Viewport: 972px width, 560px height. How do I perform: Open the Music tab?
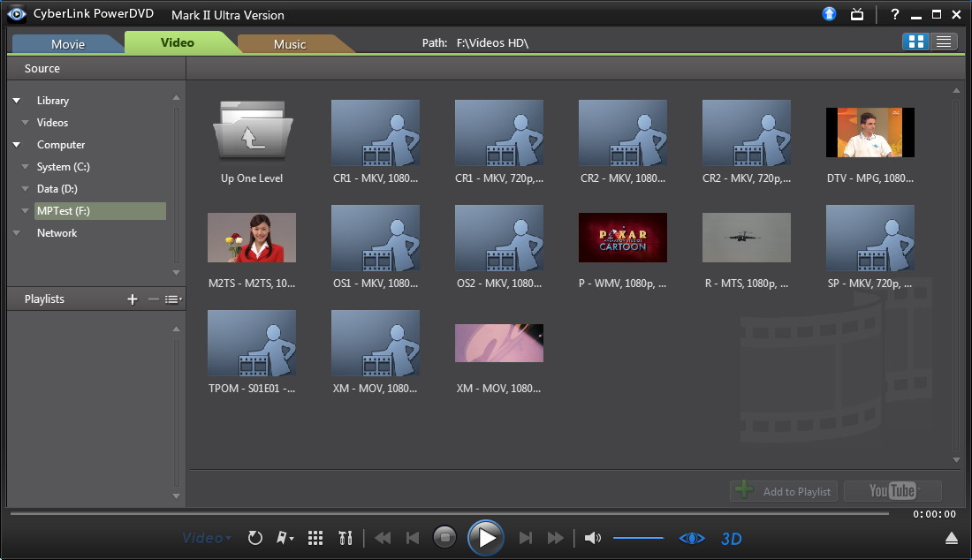point(290,44)
